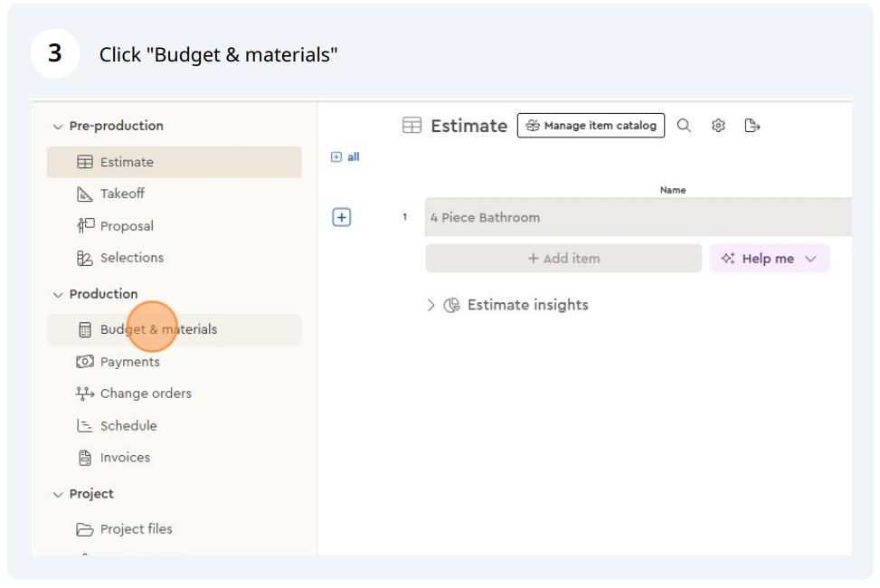Open Invoices in sidebar
Image resolution: width=880 pixels, height=588 pixels.
[125, 458]
